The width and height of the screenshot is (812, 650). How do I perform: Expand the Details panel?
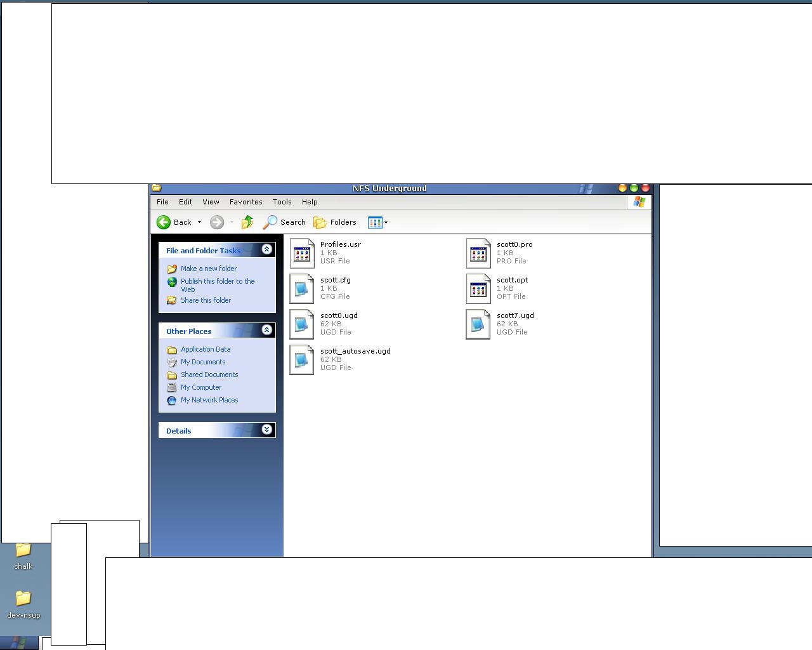(x=266, y=430)
